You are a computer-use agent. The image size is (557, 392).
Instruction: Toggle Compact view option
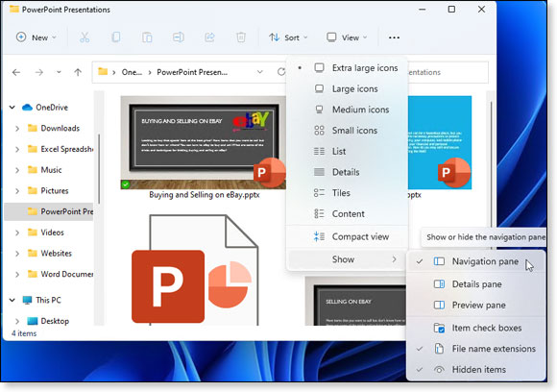(347, 236)
